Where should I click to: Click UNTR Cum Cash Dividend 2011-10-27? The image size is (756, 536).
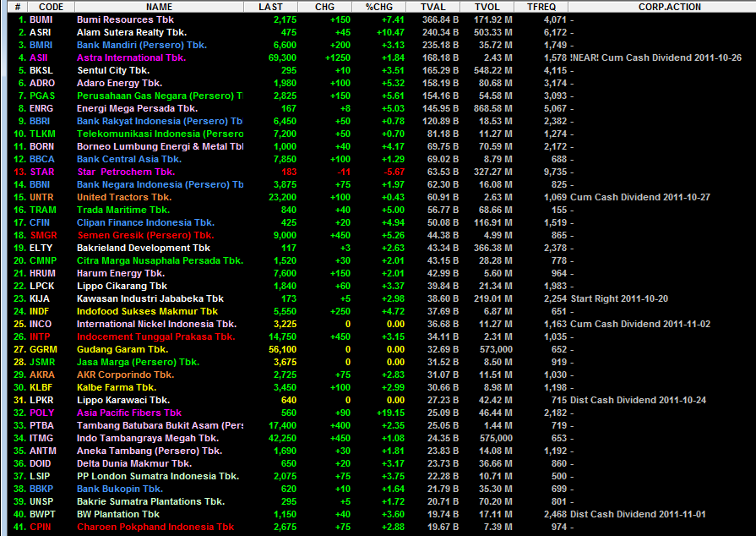pyautogui.click(x=640, y=197)
